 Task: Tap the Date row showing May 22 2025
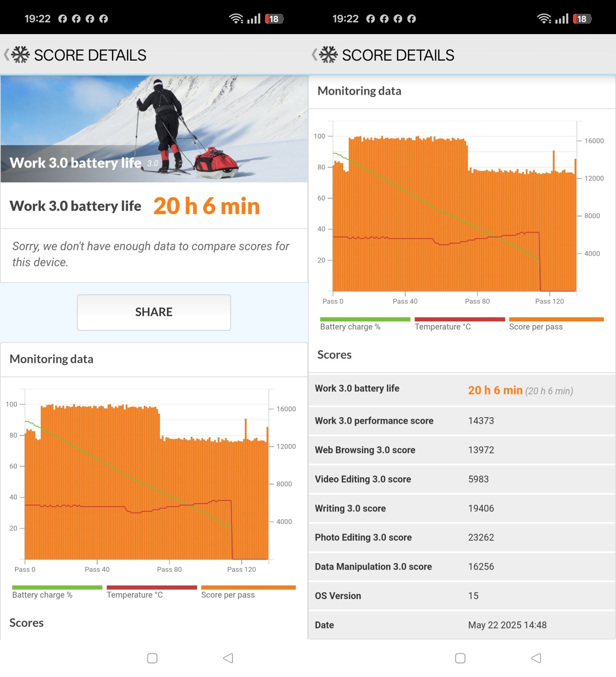[462, 625]
